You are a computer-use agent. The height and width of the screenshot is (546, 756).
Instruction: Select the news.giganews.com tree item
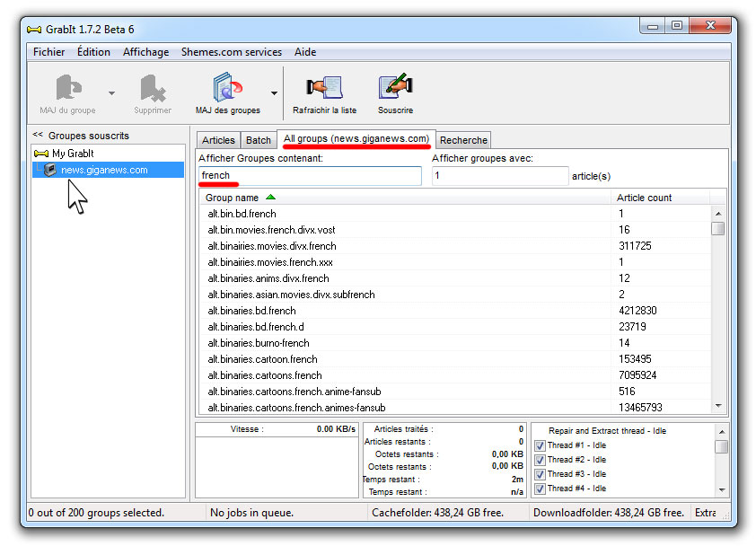pyautogui.click(x=104, y=170)
